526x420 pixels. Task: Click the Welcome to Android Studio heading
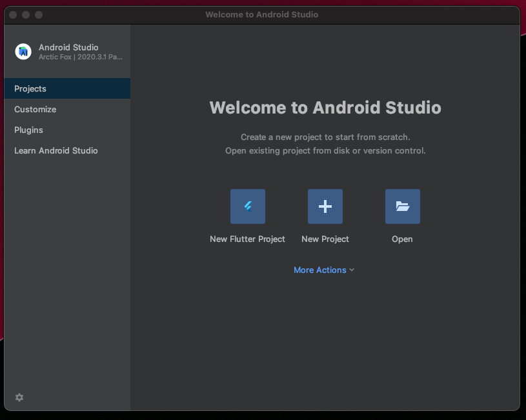[x=325, y=108]
